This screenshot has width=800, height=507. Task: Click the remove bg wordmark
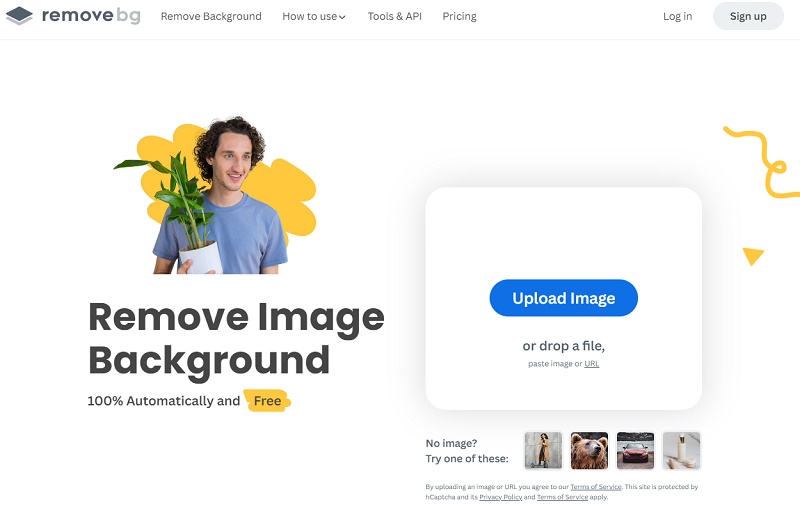pyautogui.click(x=91, y=16)
